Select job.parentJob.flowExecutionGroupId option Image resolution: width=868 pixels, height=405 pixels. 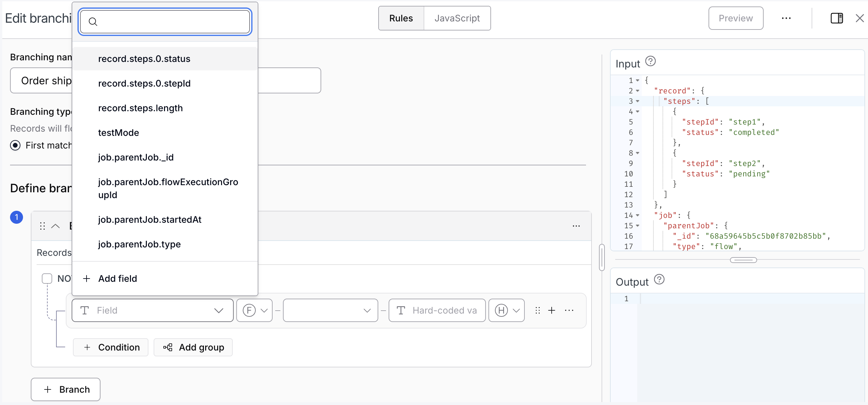[x=165, y=188]
